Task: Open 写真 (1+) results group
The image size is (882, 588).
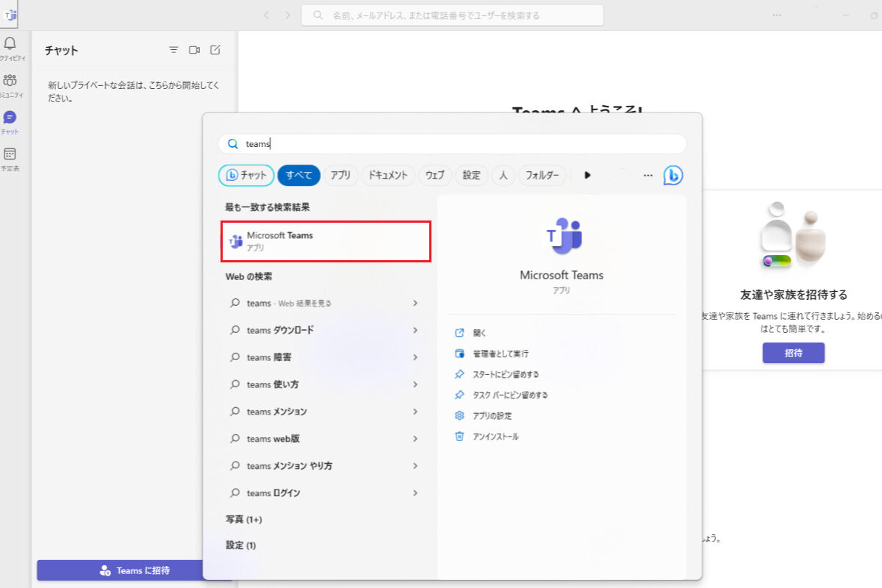Action: point(244,519)
